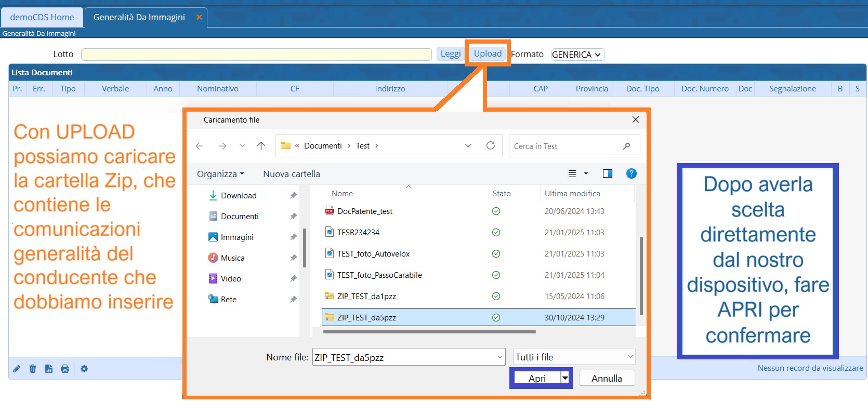Open grid settings gear icon

pyautogui.click(x=84, y=369)
